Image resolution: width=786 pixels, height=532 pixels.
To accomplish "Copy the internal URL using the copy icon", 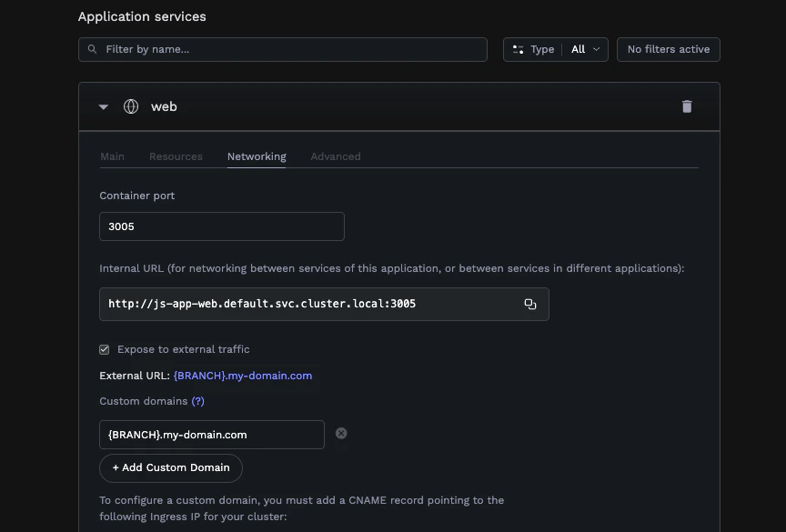I will click(530, 304).
